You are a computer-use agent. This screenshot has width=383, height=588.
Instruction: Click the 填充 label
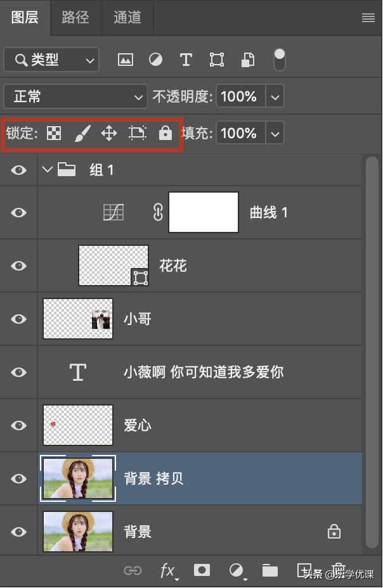(x=197, y=133)
